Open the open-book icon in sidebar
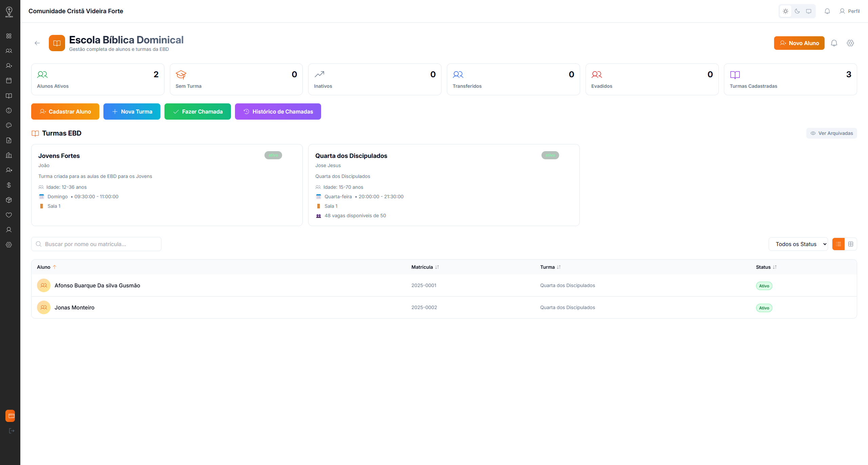Viewport: 868px width, 465px height. pos(9,96)
